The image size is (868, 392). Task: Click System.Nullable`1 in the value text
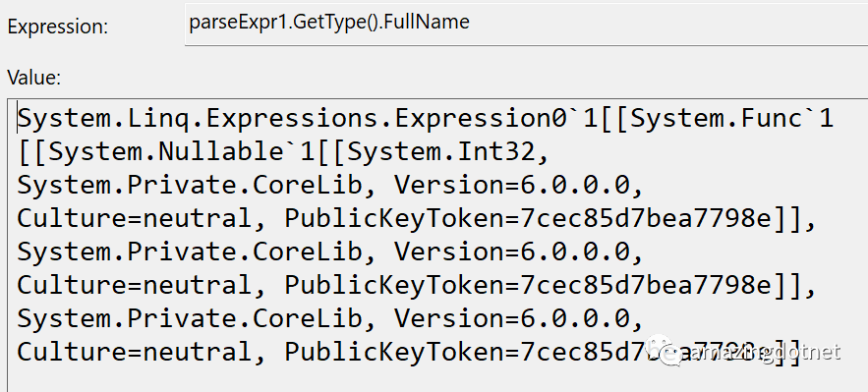[x=181, y=152]
